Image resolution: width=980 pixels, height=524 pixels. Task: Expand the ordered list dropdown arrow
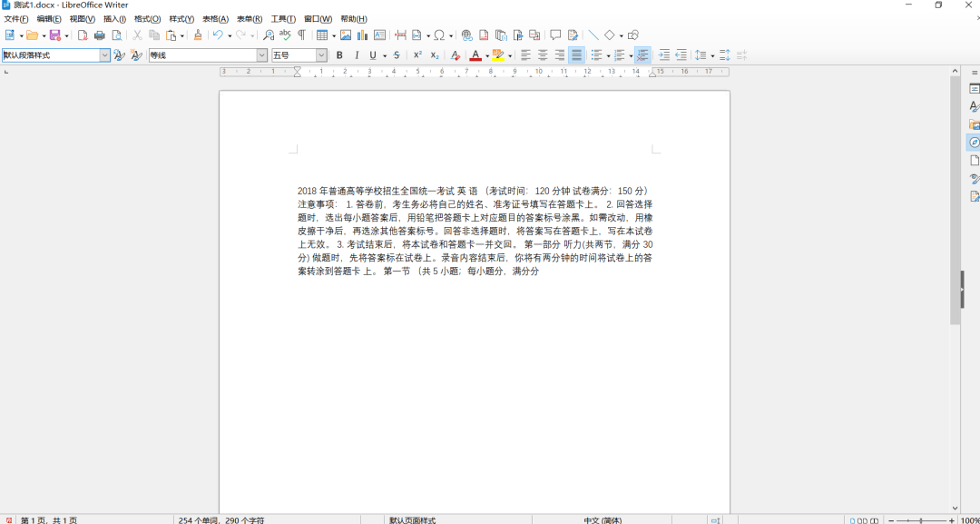click(x=631, y=55)
